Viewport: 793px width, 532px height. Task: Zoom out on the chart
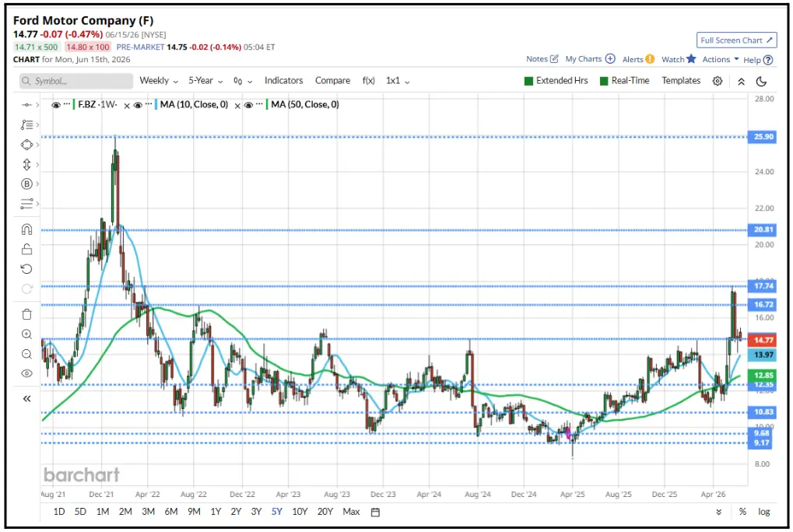tap(26, 354)
